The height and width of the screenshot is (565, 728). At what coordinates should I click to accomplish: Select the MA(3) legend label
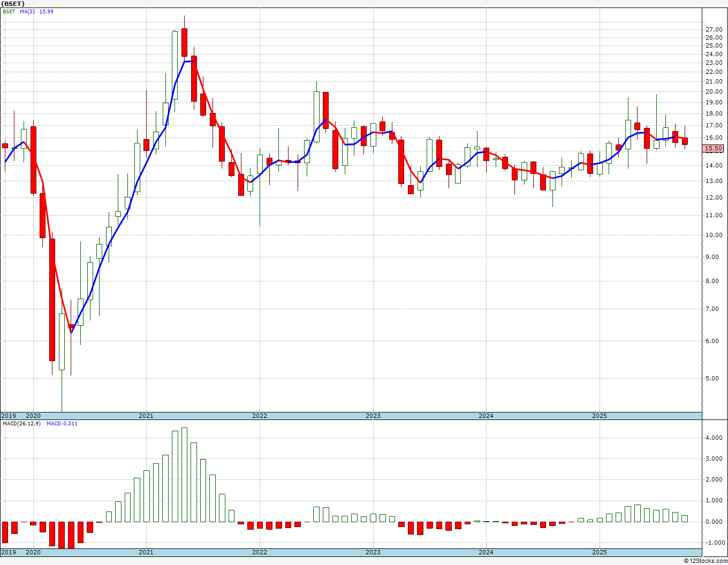[x=27, y=11]
